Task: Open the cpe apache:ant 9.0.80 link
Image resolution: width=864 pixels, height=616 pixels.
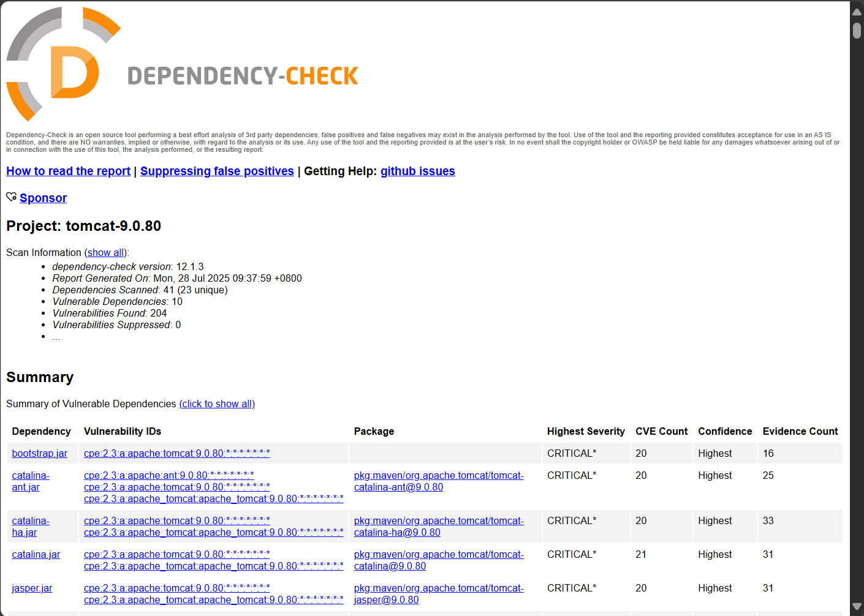Action: pyautogui.click(x=169, y=475)
